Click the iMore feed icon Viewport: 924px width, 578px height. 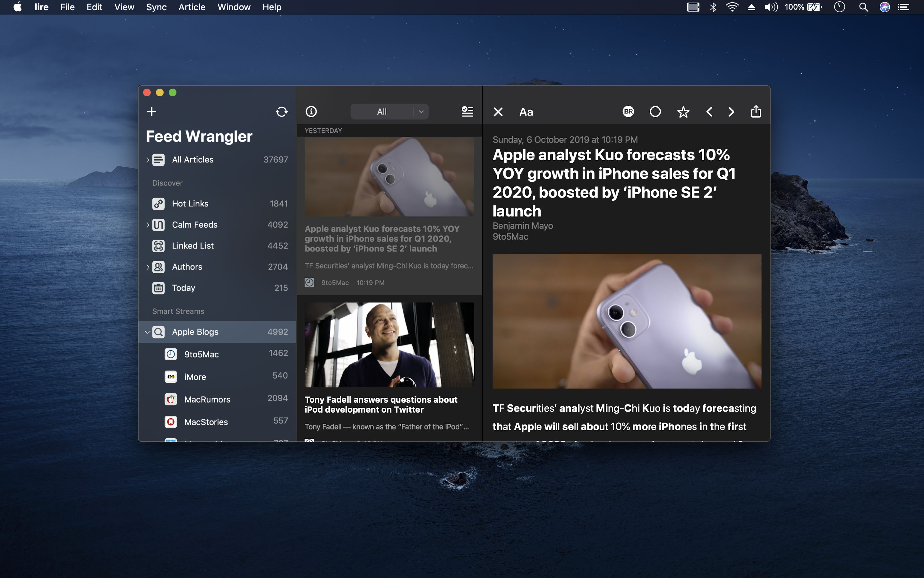(x=171, y=377)
